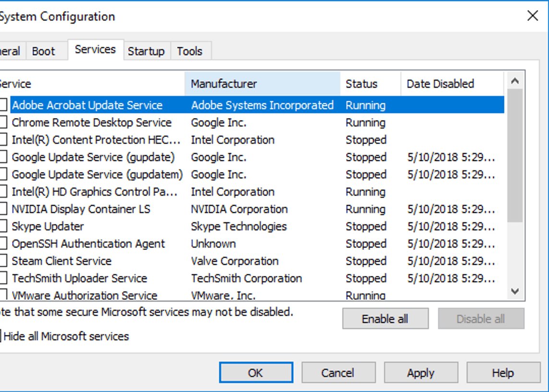Confirm with the OK button
Image resolution: width=549 pixels, height=392 pixels.
point(256,373)
